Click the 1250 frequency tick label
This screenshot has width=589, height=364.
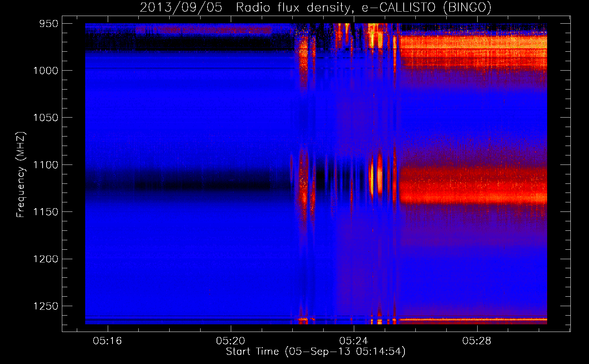click(46, 306)
